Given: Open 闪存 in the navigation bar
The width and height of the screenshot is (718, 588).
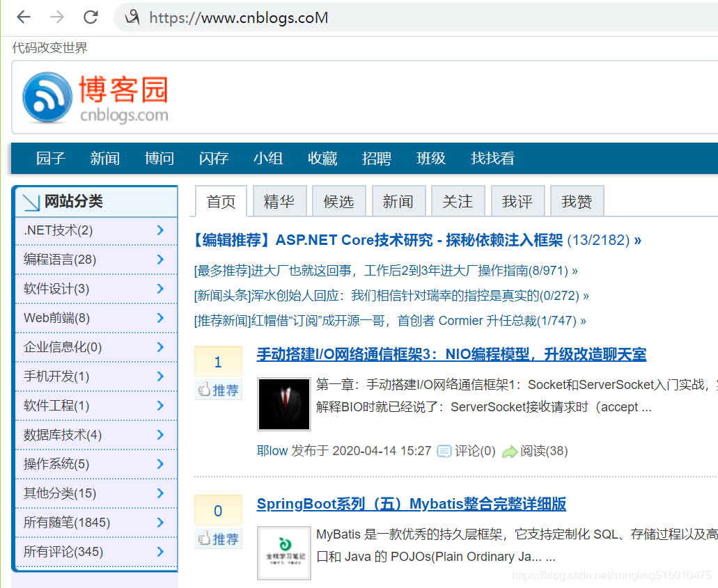Looking at the screenshot, I should (x=214, y=159).
